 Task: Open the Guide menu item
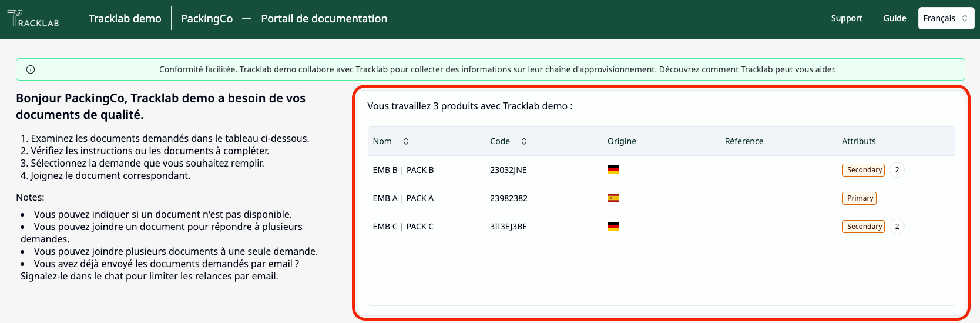pyautogui.click(x=894, y=18)
